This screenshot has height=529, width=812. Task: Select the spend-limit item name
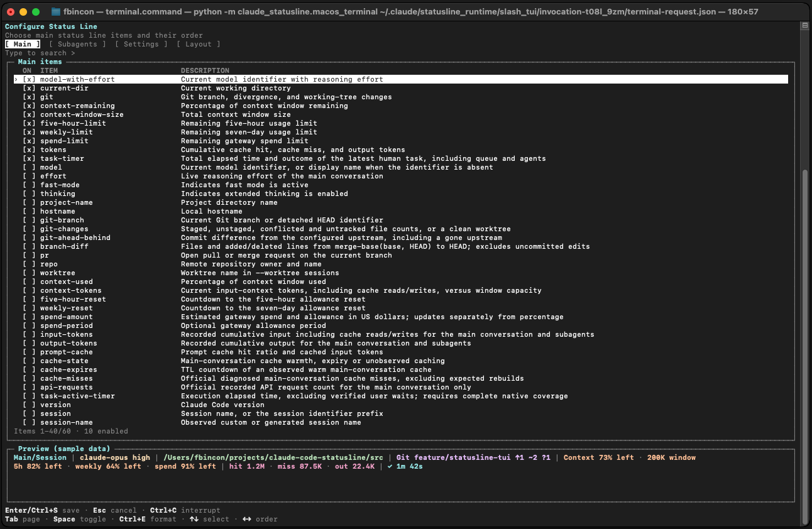point(64,141)
